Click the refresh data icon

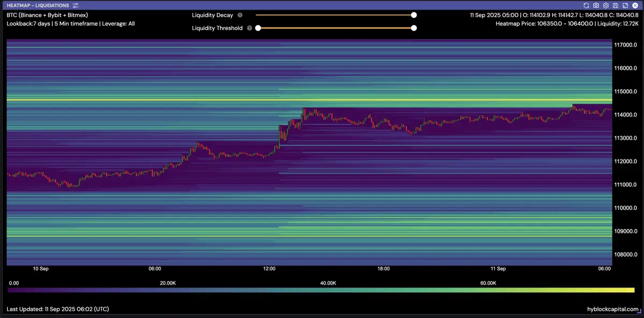pyautogui.click(x=586, y=5)
